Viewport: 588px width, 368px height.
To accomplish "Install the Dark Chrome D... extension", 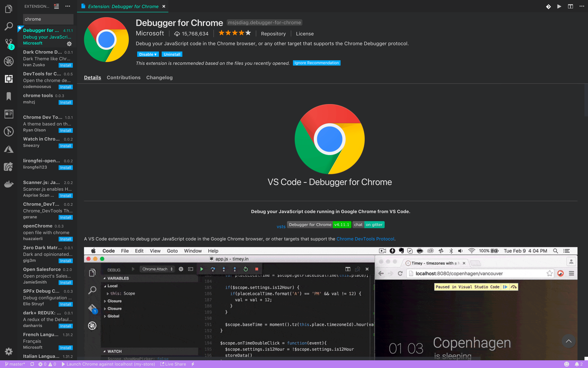I will (x=66, y=65).
